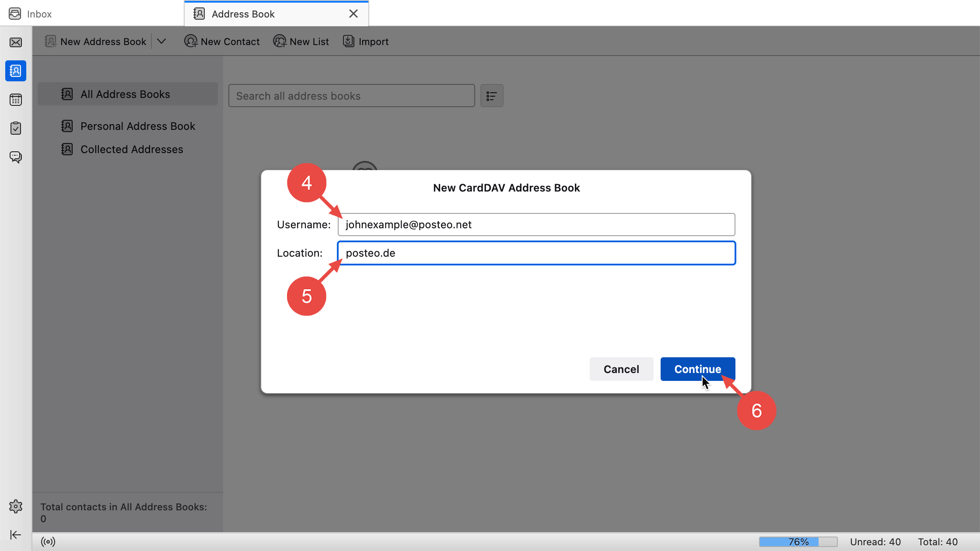This screenshot has height=551, width=980.
Task: Switch to the Inbox tab
Action: click(39, 14)
